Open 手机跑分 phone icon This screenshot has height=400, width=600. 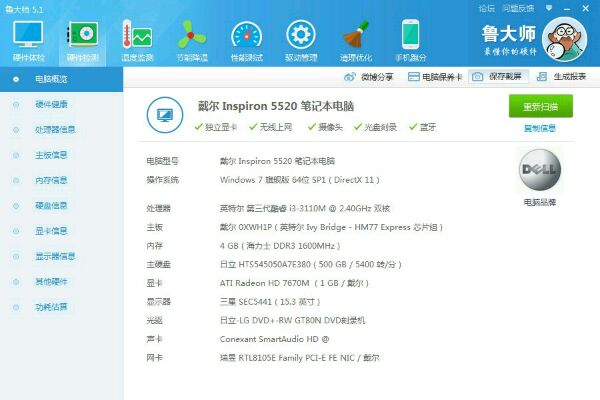410,34
